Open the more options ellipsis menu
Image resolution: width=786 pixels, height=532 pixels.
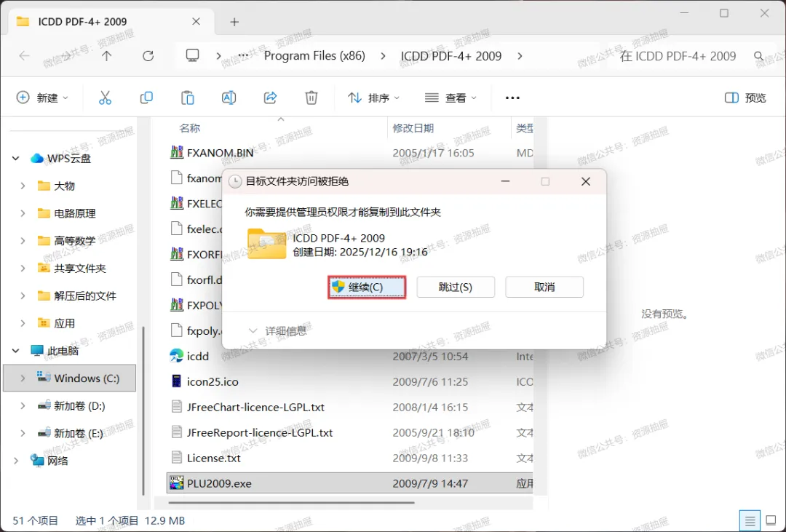click(512, 98)
